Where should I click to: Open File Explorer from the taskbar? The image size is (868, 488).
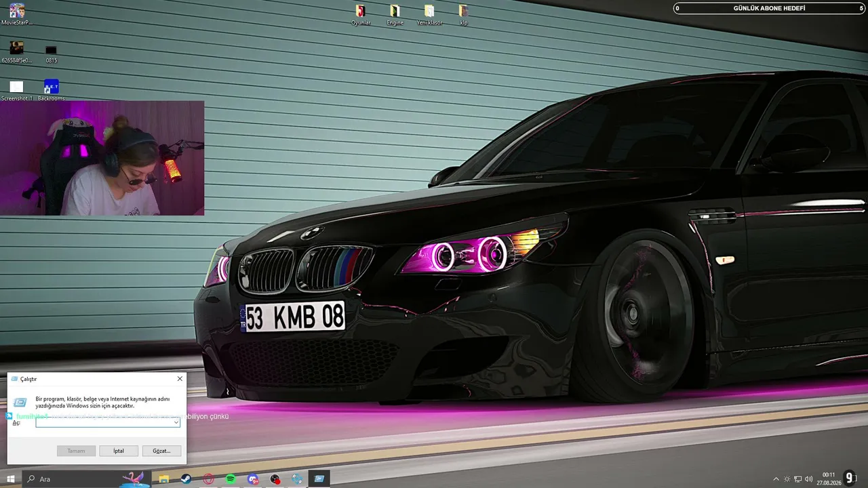coord(163,479)
